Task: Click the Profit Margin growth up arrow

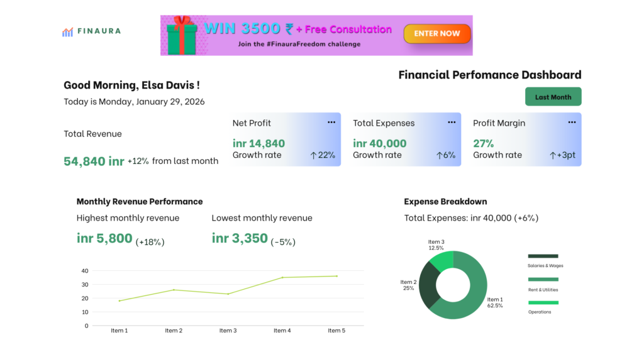Action: click(x=553, y=155)
